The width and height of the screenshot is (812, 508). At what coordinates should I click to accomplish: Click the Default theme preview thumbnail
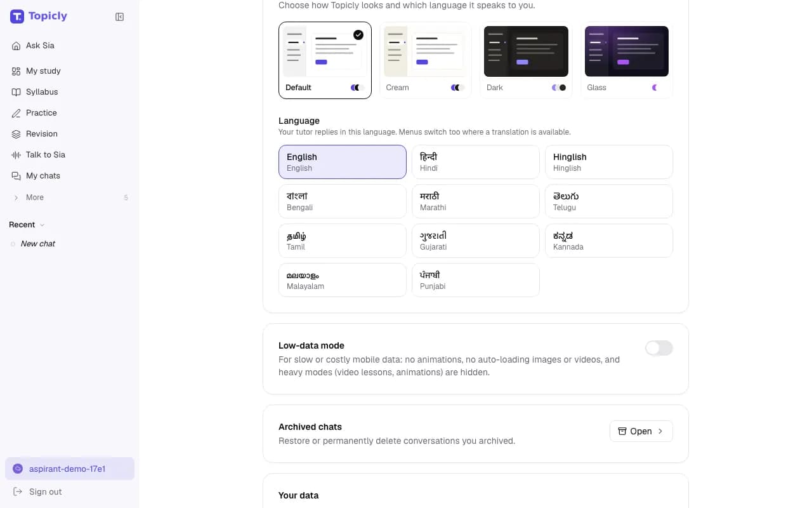coord(325,51)
